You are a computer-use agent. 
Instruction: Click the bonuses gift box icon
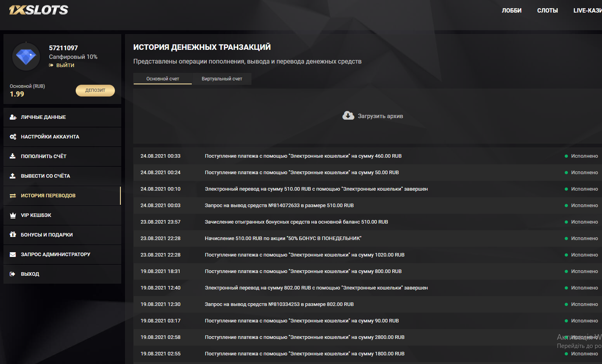click(13, 235)
